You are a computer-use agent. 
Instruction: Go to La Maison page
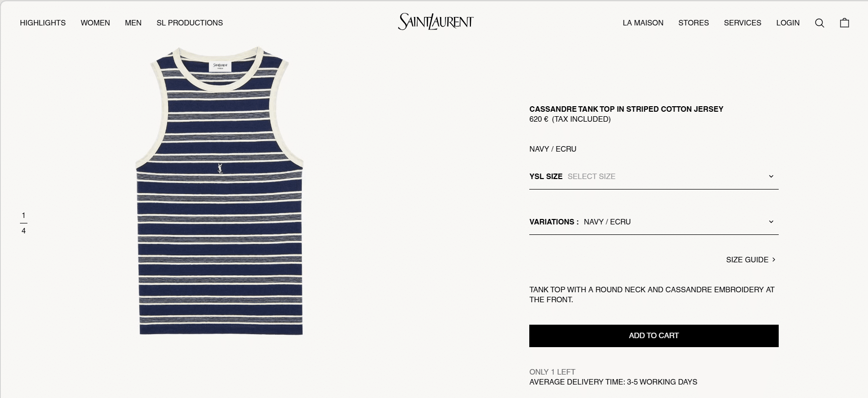point(643,23)
